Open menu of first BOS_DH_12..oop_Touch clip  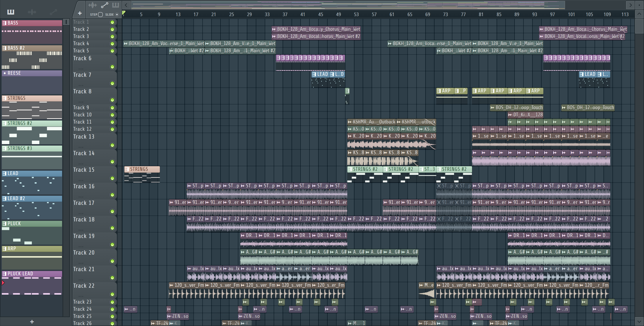[492, 108]
